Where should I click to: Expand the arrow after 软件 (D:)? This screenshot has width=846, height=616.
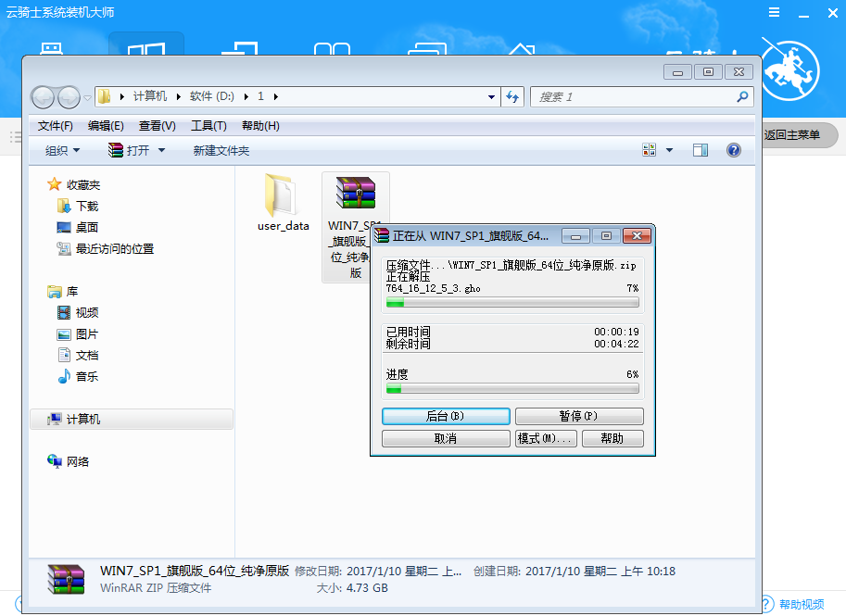[246, 96]
